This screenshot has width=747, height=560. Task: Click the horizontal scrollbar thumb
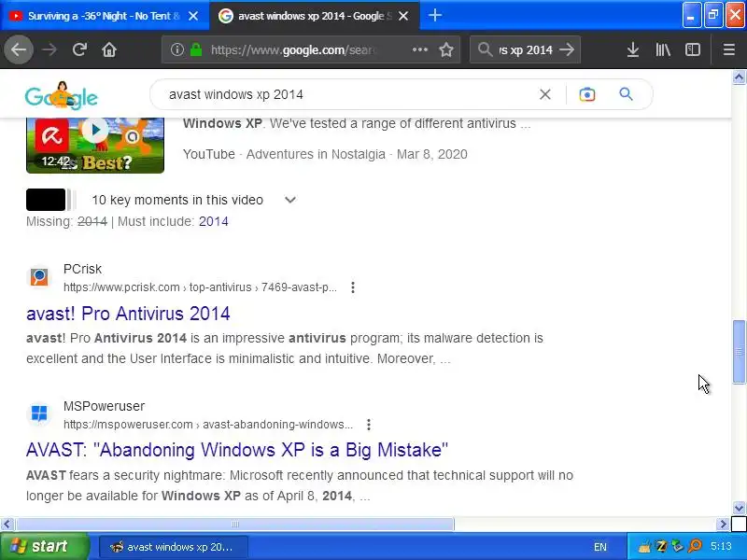(x=235, y=525)
